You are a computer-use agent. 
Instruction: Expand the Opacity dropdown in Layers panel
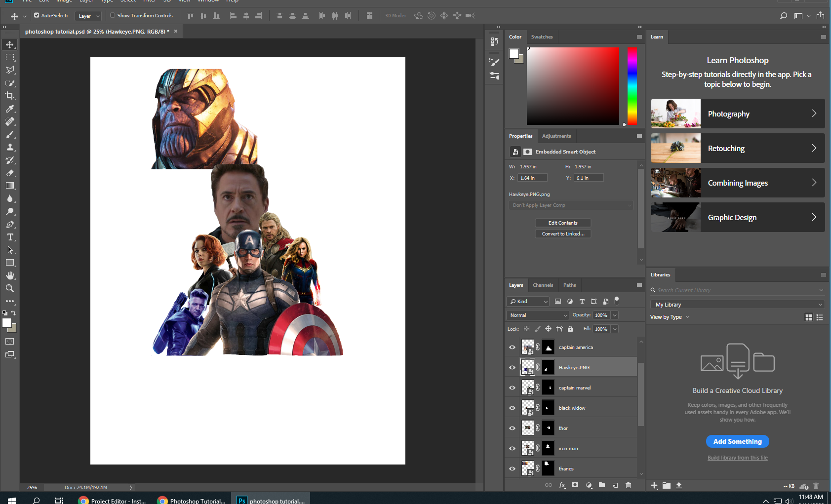(x=614, y=315)
